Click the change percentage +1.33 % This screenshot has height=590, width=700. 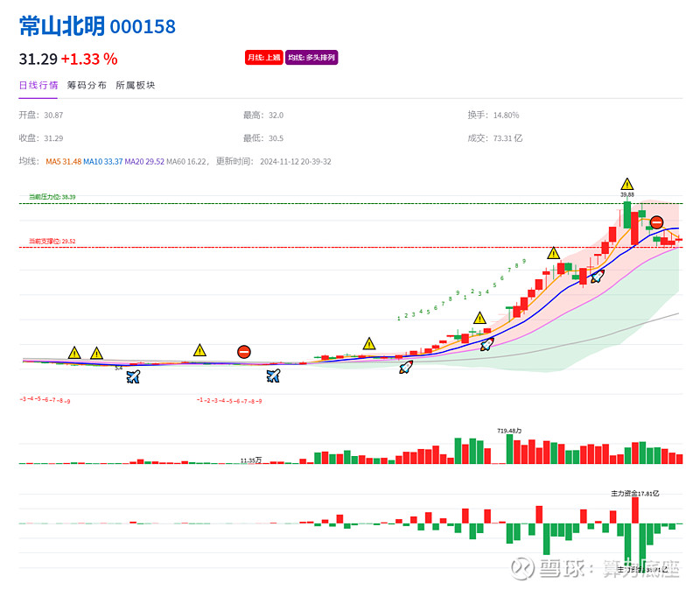(89, 59)
